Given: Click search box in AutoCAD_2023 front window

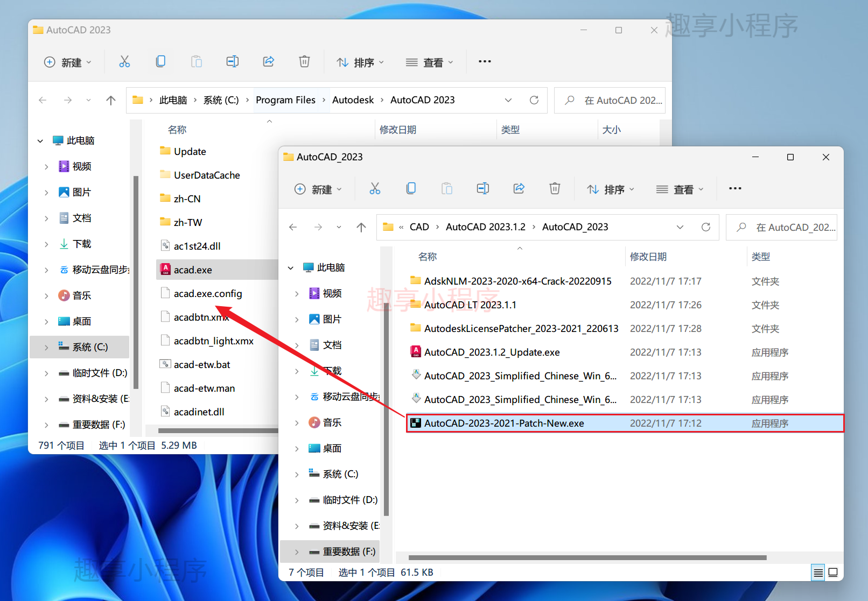Looking at the screenshot, I should click(781, 227).
